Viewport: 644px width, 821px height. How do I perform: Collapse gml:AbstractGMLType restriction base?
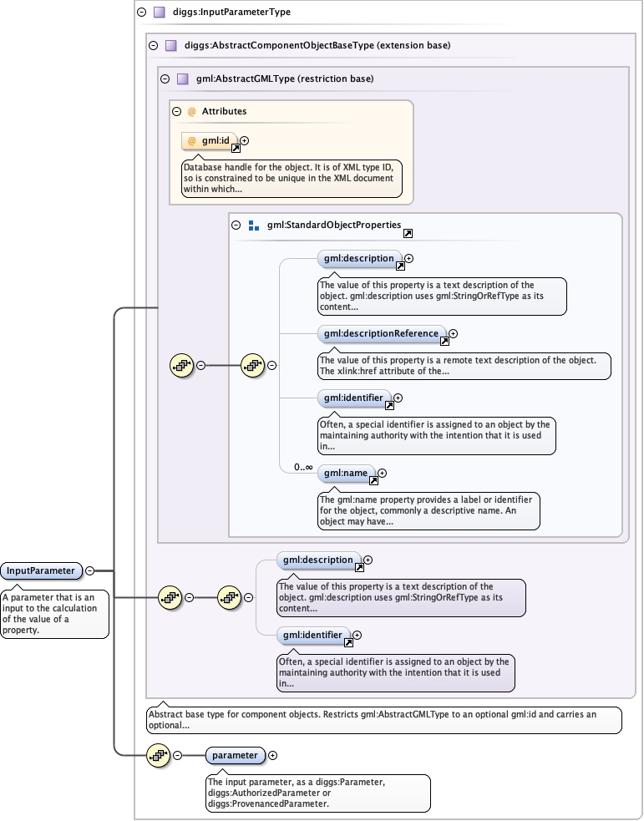pyautogui.click(x=165, y=79)
